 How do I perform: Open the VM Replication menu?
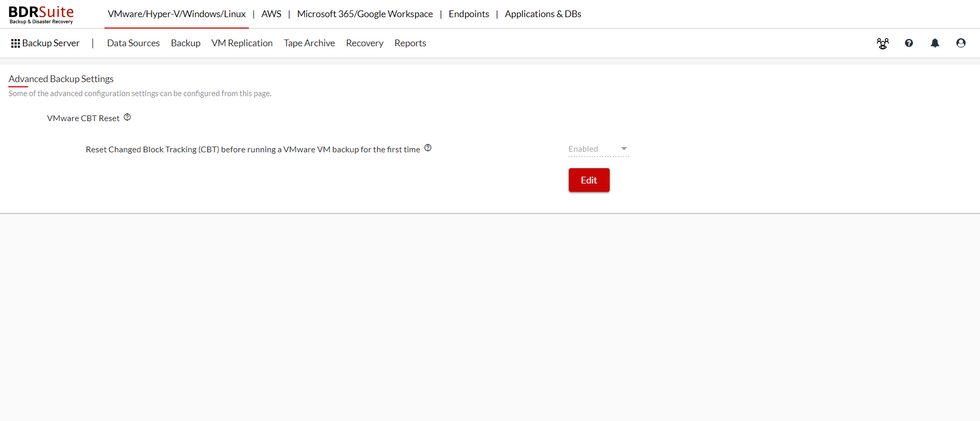click(x=242, y=43)
